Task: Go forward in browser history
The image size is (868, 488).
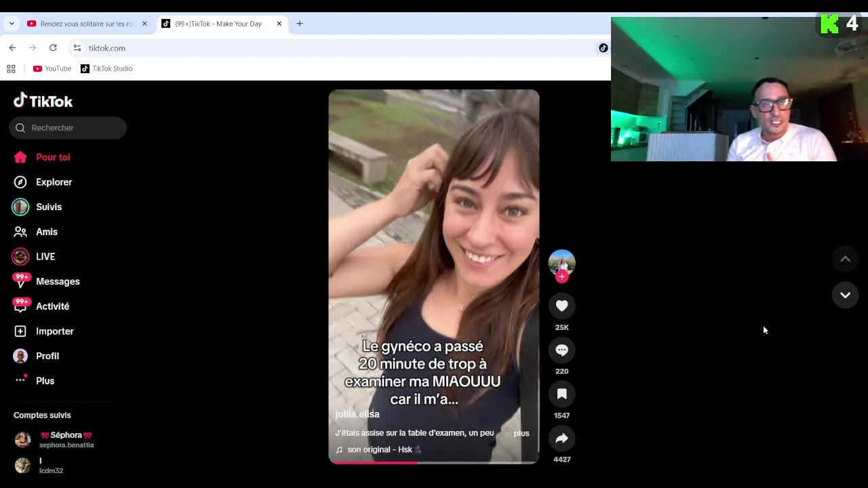Action: 33,47
